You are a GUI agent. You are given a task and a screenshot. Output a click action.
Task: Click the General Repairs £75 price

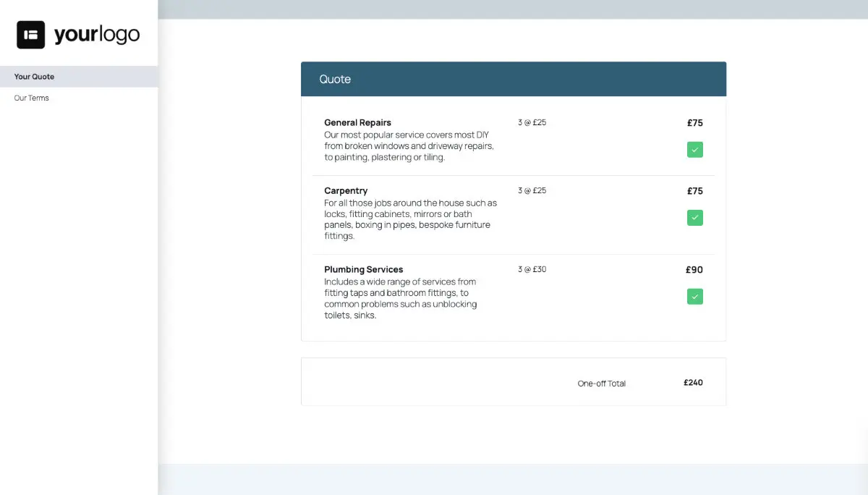tap(694, 123)
